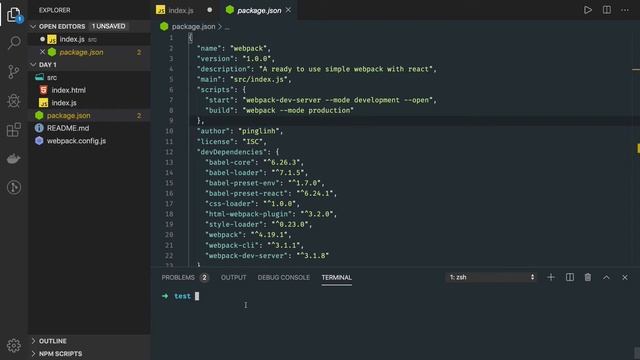Open the Explorer view in activity bar

14,15
